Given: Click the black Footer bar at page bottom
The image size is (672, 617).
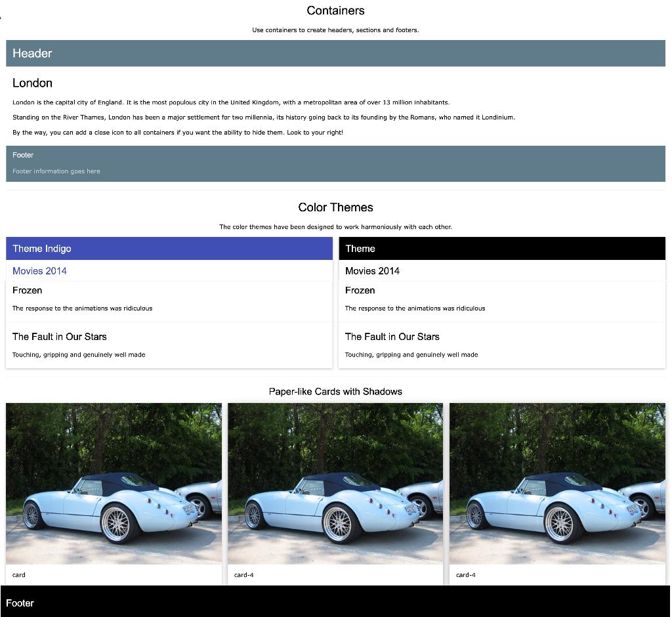Looking at the screenshot, I should pyautogui.click(x=336, y=603).
